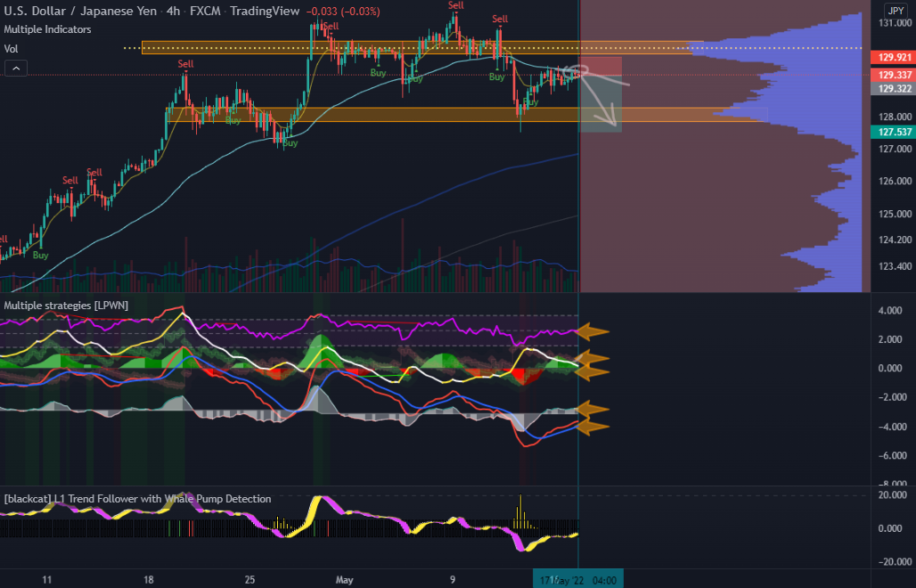Viewport: 916px width, 588px height.
Task: Collapse the indicator legend with the chevron button
Action: pyautogui.click(x=16, y=69)
